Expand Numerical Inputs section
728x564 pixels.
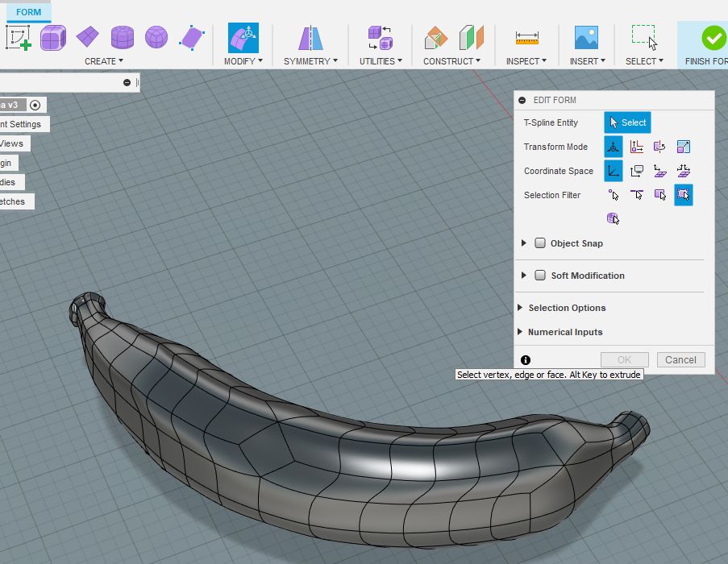tap(520, 332)
